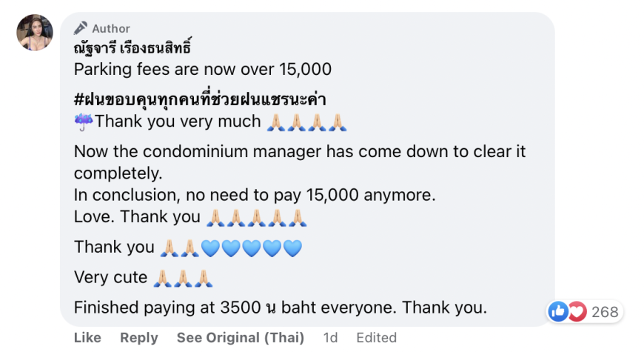The height and width of the screenshot is (352, 644).
Task: Click the Finished paying at 3500 baht line
Action: (281, 307)
